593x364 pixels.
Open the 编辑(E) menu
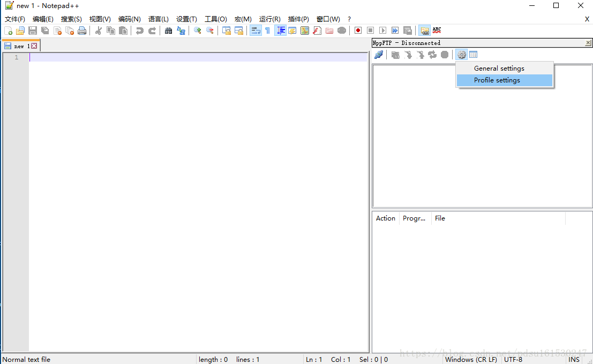[43, 19]
